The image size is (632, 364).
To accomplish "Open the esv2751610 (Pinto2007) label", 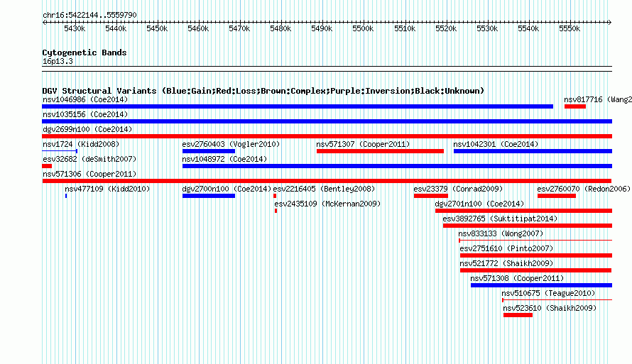I will tap(506, 248).
